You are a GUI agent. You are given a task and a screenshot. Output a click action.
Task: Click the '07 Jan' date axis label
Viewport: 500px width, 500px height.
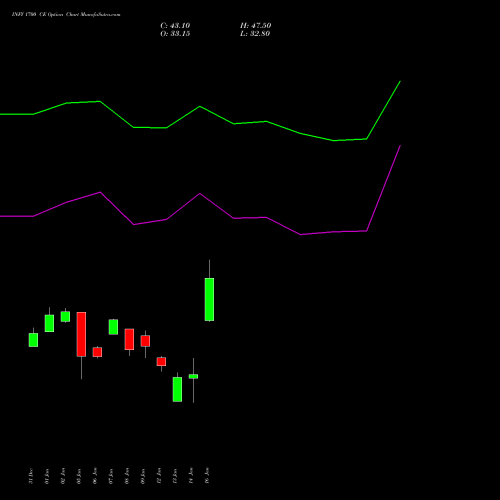pos(111,476)
